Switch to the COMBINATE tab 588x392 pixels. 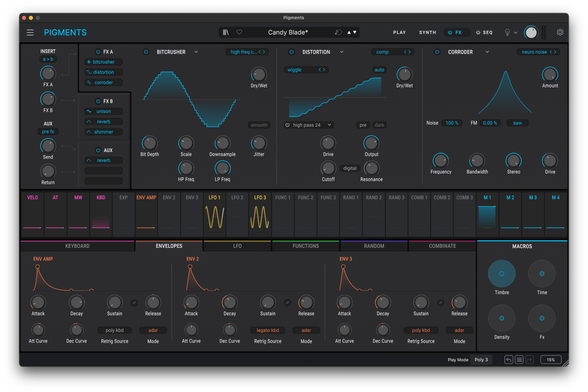click(442, 246)
